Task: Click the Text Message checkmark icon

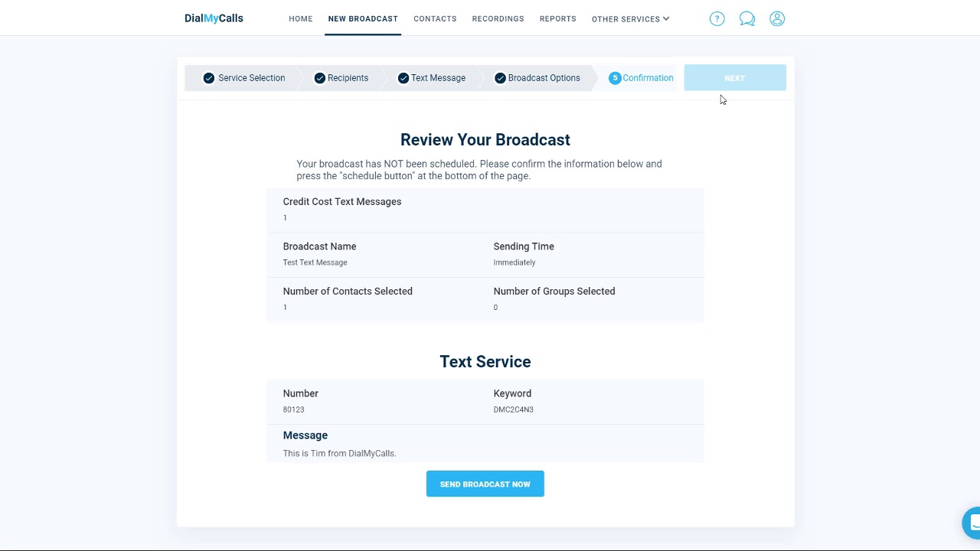Action: 403,78
